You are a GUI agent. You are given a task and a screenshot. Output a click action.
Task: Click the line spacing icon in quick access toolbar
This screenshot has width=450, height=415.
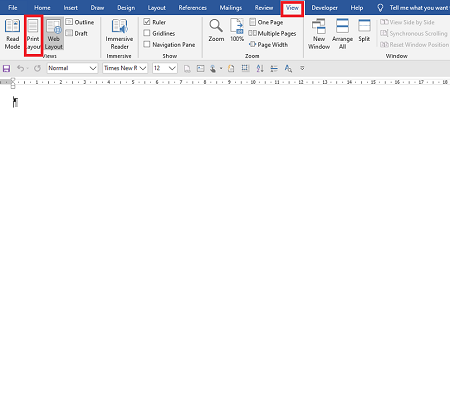point(274,69)
